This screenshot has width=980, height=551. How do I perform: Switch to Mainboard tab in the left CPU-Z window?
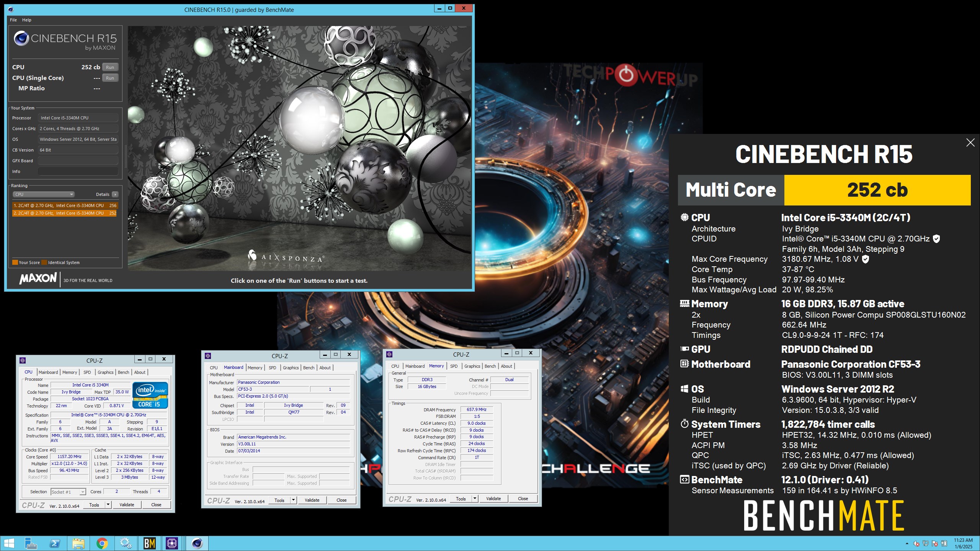point(48,372)
